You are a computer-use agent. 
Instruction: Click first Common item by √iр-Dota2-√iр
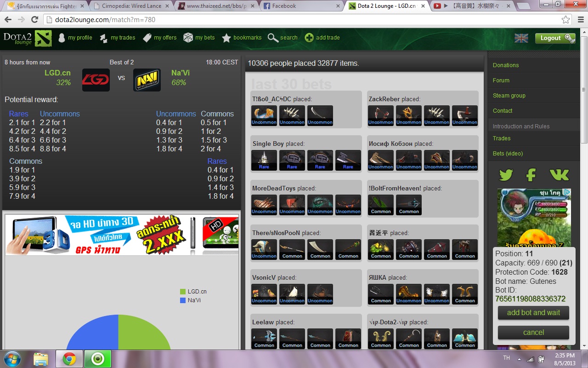381,339
